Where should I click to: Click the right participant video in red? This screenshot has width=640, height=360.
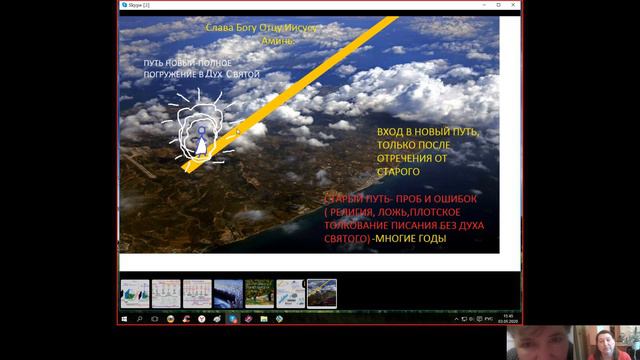tap(607, 343)
